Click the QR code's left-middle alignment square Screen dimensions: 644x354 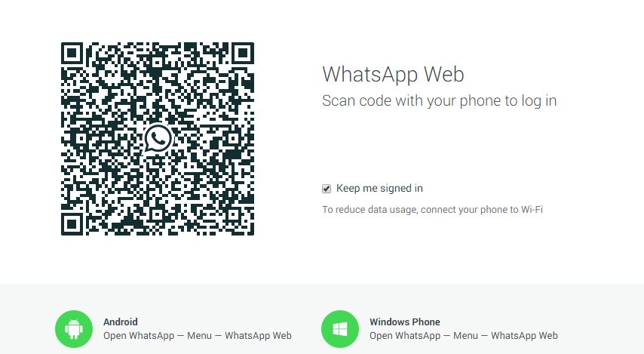click(x=81, y=139)
